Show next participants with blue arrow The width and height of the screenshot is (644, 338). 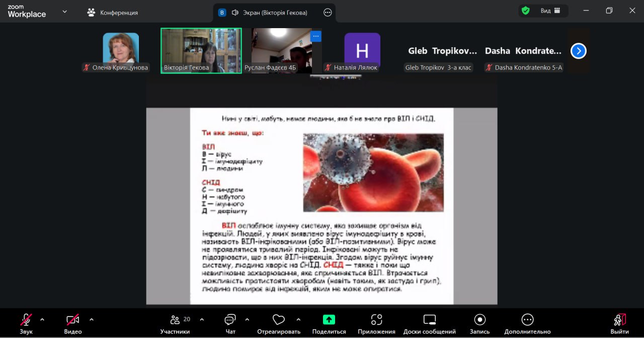coord(579,51)
